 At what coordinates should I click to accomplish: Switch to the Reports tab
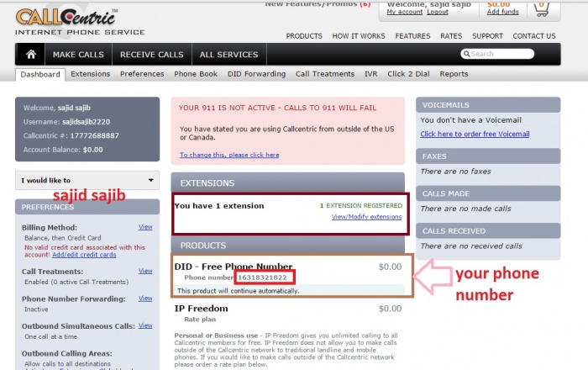point(454,74)
